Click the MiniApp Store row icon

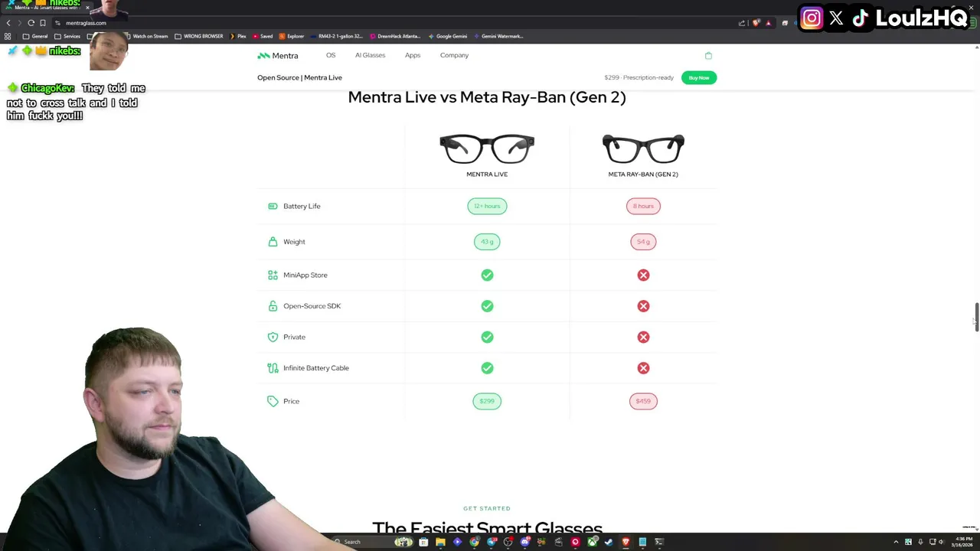point(273,275)
